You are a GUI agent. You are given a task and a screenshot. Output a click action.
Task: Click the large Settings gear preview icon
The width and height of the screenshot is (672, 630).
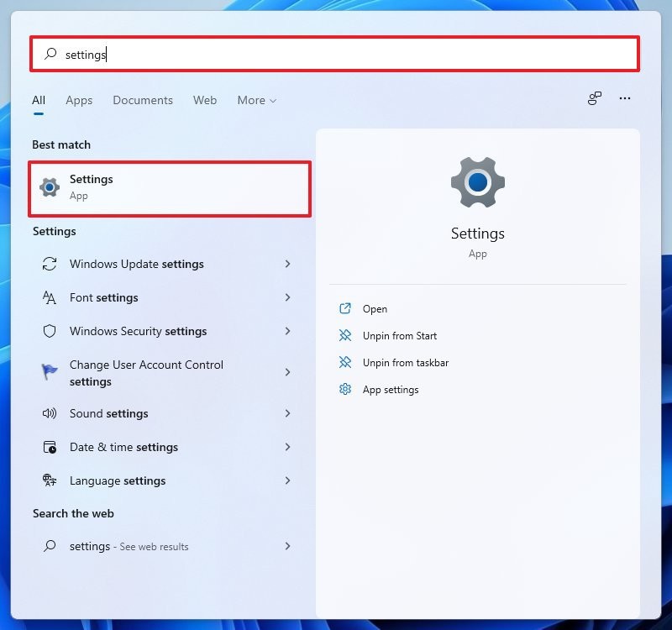pyautogui.click(x=478, y=182)
